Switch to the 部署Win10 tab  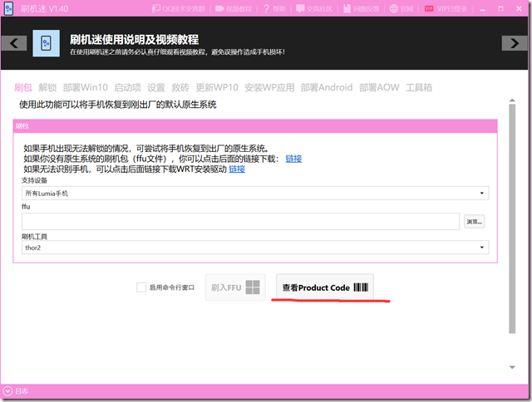pos(86,87)
